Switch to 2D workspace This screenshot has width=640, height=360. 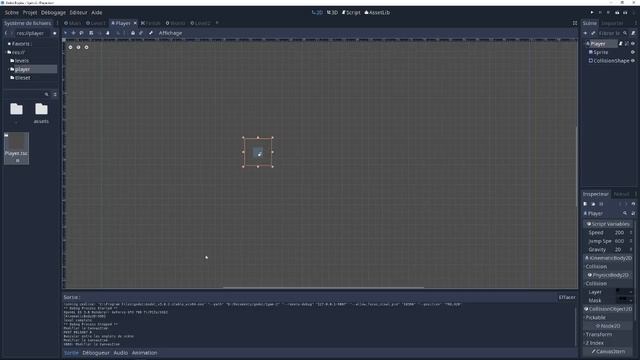[x=317, y=13]
